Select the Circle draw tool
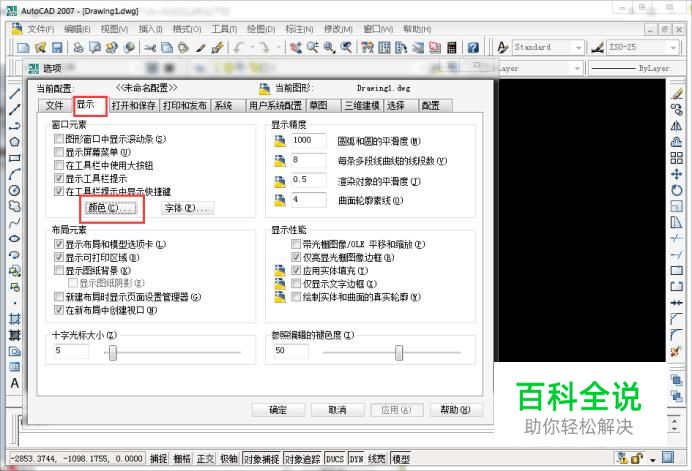Viewport: 692px width, 471px height. [x=15, y=190]
